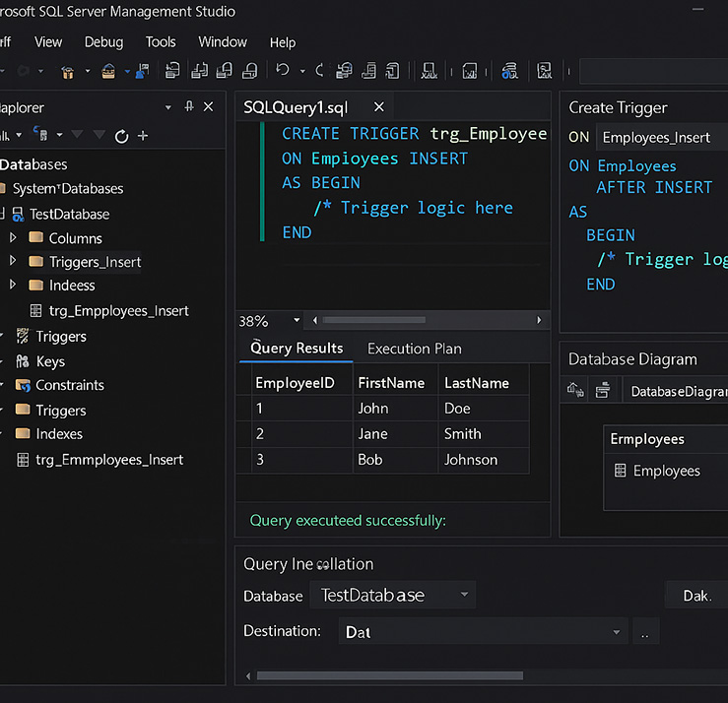Click the DatabaseDiagram name field
Screen dimensions: 728x703
tap(675, 391)
